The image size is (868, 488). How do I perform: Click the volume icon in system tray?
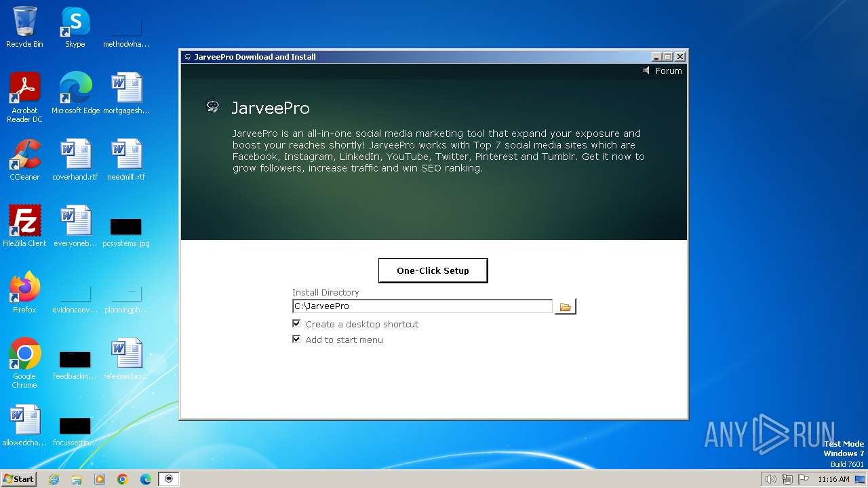tap(770, 479)
